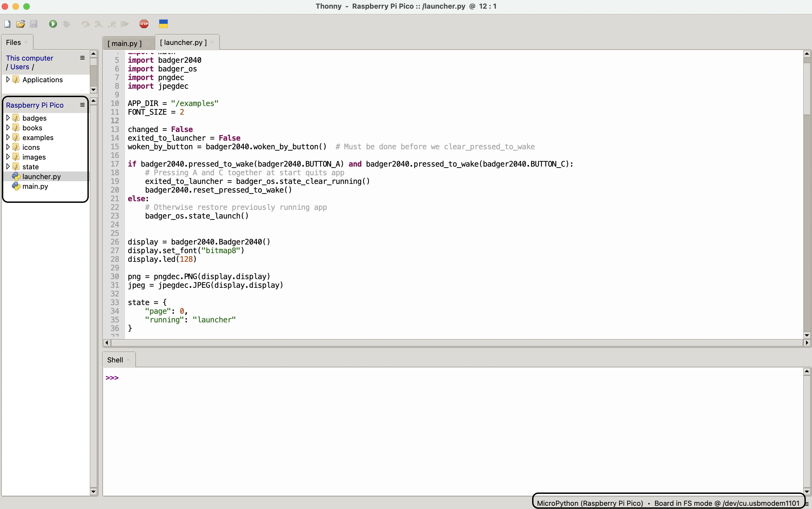This screenshot has width=812, height=509.
Task: Expand the Applications folder
Action: pyautogui.click(x=8, y=80)
